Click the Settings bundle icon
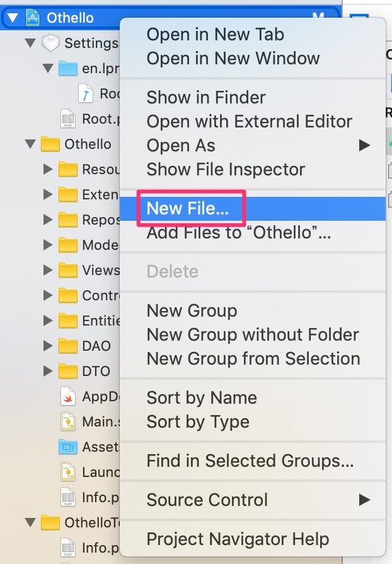The width and height of the screenshot is (392, 564). pyautogui.click(x=50, y=44)
